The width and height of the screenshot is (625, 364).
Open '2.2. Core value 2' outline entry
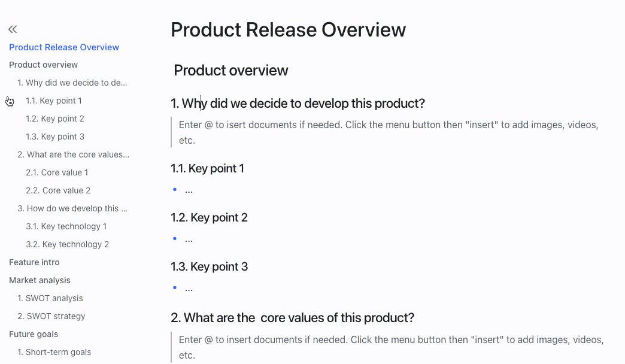[58, 190]
